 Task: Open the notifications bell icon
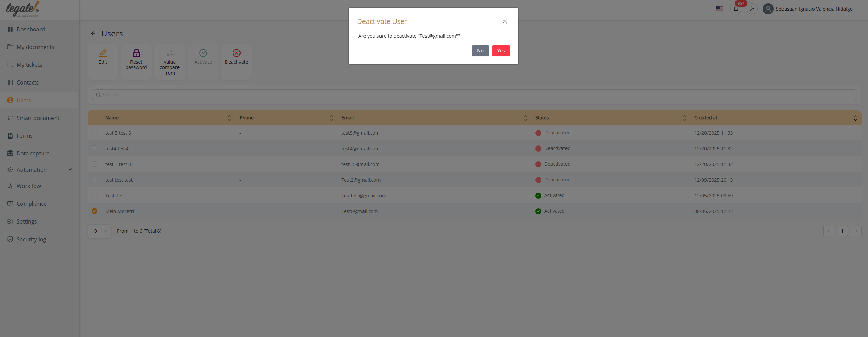pos(736,9)
